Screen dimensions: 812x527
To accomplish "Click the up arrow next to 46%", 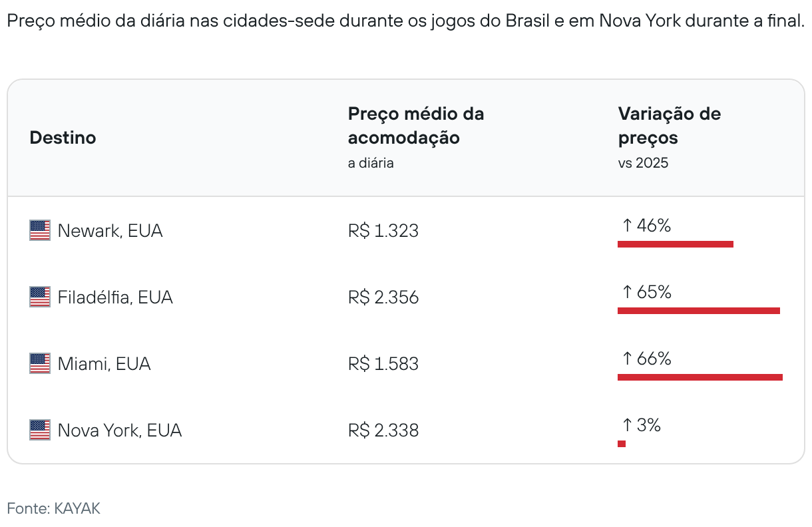I will 627,226.
